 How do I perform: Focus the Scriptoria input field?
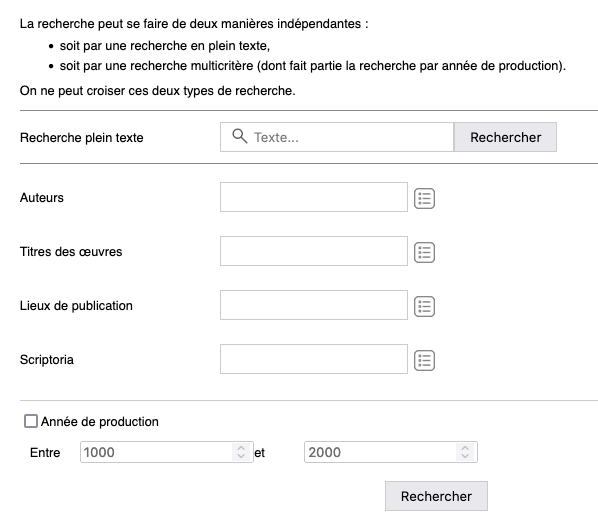coord(314,359)
